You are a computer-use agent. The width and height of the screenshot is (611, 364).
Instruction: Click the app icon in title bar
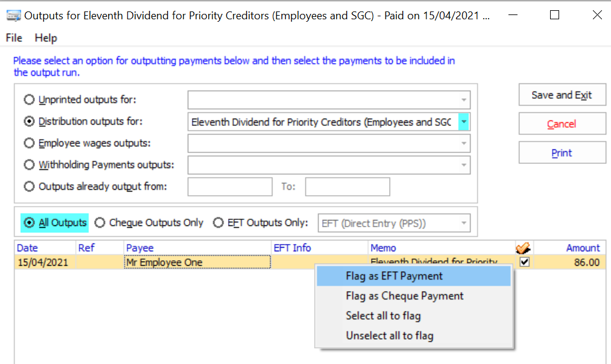coord(13,15)
